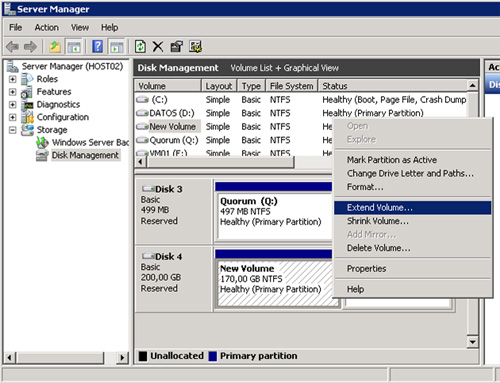The height and width of the screenshot is (383, 500).
Task: Select Mark Partition as Active
Action: 412,160
